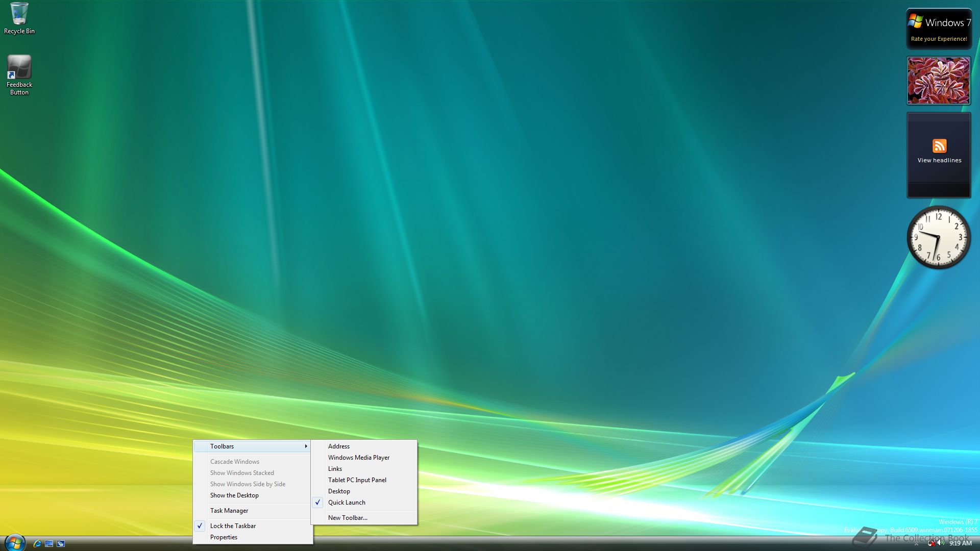Image resolution: width=980 pixels, height=551 pixels.
Task: Enable the Desktop toolbar
Action: coord(364,491)
